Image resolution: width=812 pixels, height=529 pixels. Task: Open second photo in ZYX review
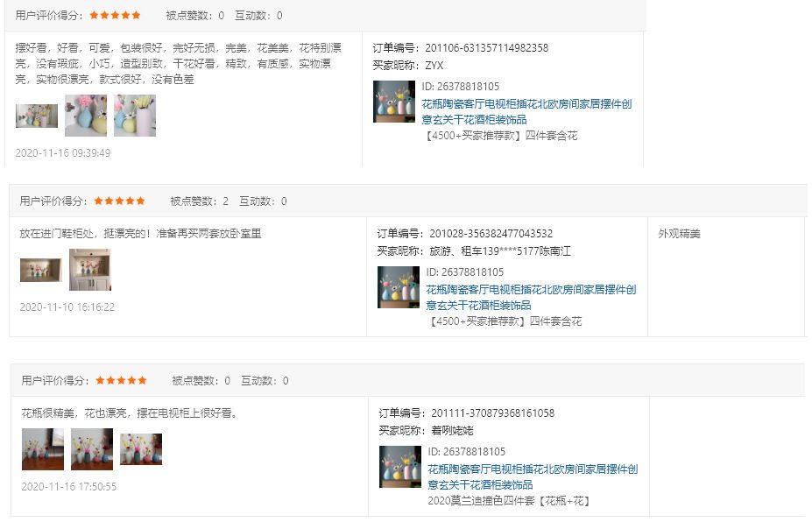click(x=86, y=116)
